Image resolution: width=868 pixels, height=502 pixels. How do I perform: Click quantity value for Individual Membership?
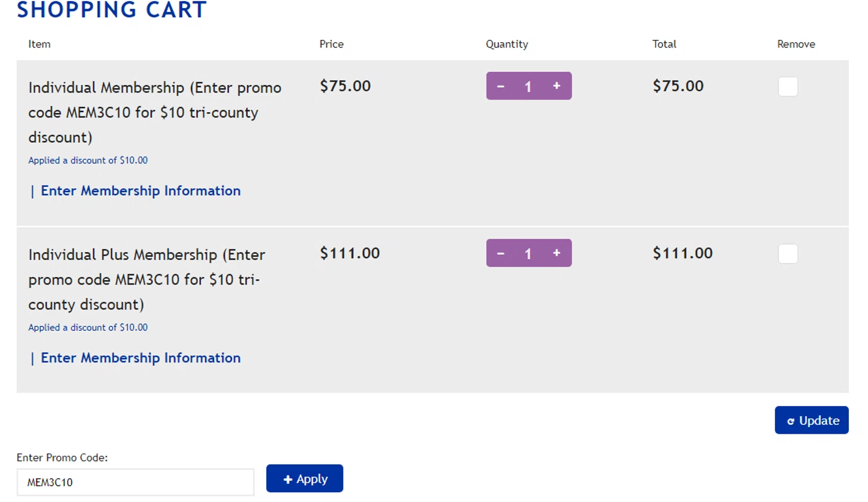coord(528,87)
